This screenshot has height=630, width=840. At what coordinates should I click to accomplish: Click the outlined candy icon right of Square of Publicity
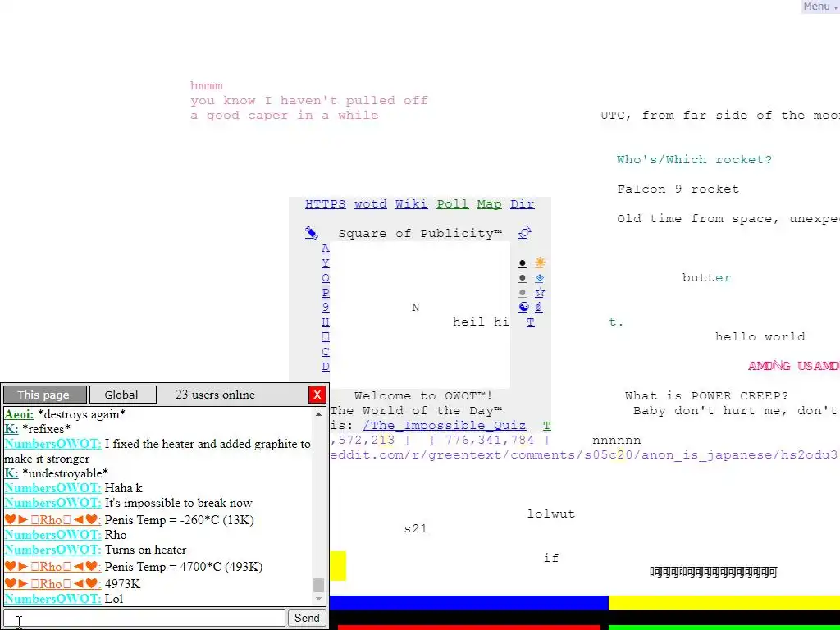click(x=525, y=233)
